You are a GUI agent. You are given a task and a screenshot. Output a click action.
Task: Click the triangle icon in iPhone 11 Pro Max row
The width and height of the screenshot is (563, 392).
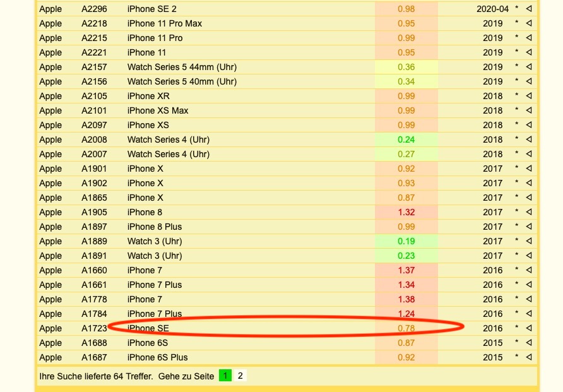point(529,23)
